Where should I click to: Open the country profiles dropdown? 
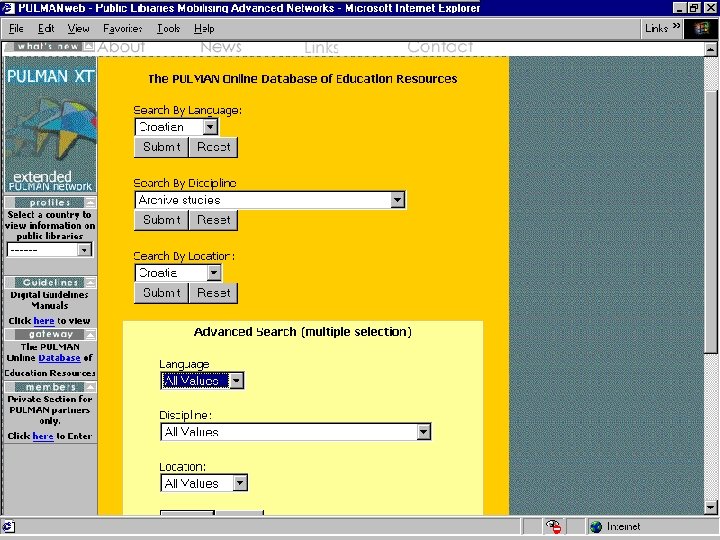pyautogui.click(x=50, y=250)
